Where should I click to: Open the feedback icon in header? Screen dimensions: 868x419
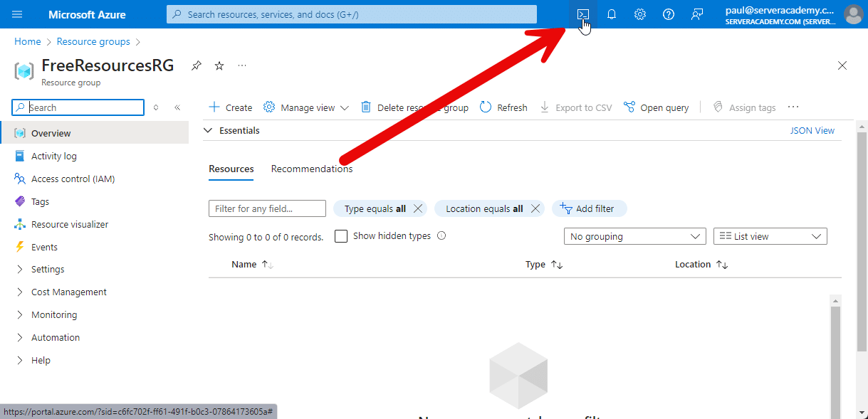click(696, 14)
